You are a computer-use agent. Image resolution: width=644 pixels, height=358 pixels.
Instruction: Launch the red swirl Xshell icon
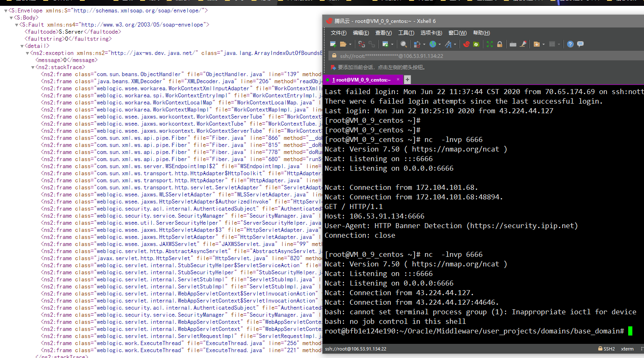466,44
